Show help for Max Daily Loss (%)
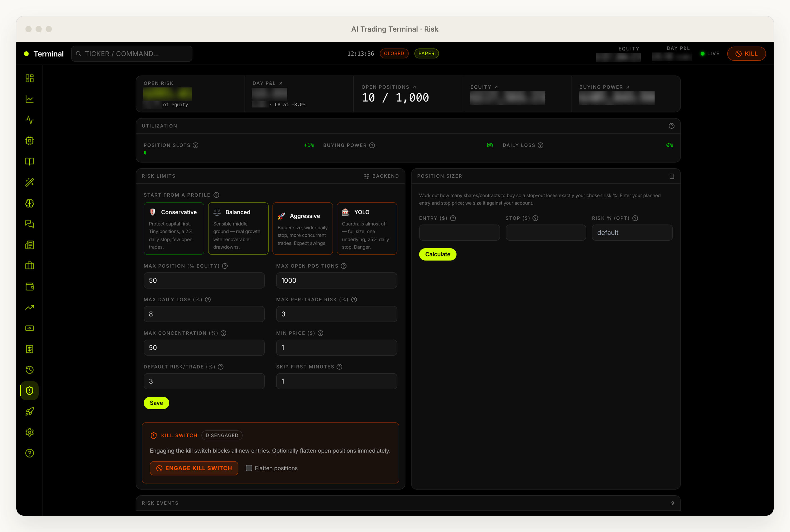The height and width of the screenshot is (532, 790). point(208,300)
